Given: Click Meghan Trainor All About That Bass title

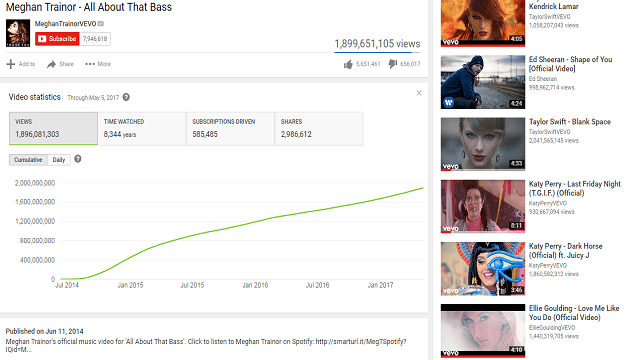Looking at the screenshot, I should pos(89,7).
